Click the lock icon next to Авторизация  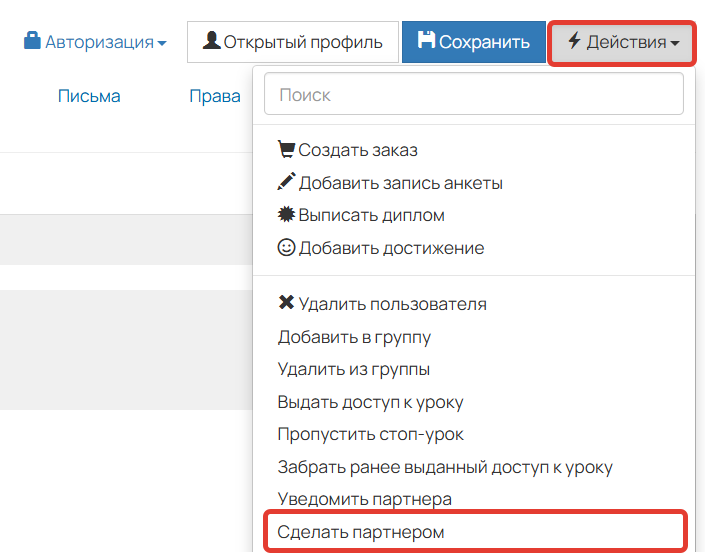32,40
